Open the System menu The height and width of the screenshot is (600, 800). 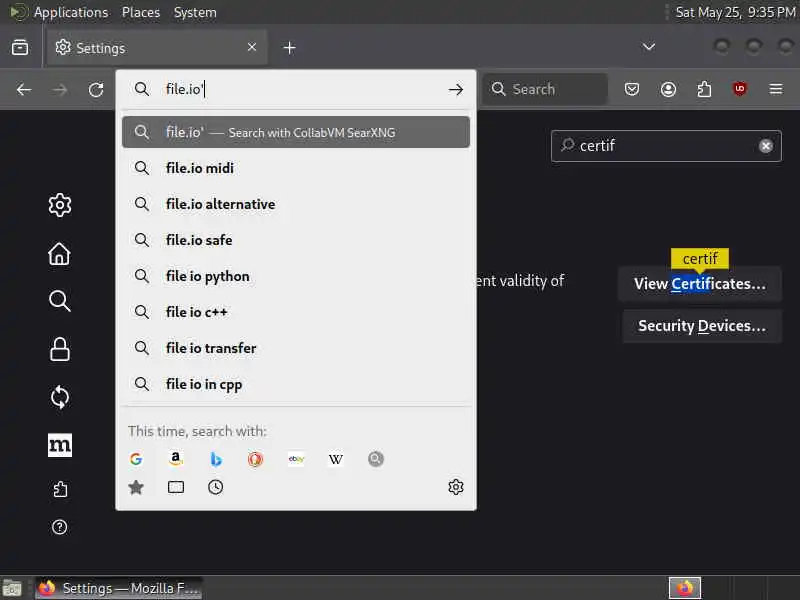[x=195, y=12]
